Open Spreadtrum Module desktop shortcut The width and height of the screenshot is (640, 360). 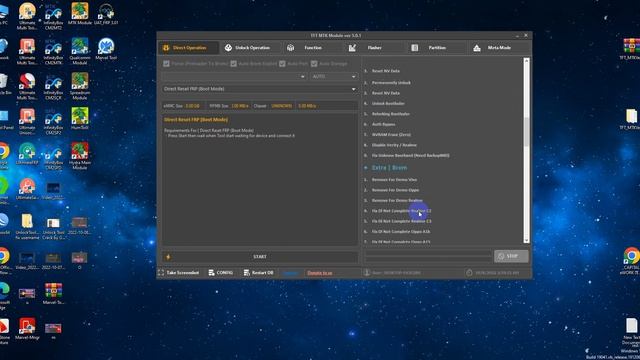[x=80, y=87]
